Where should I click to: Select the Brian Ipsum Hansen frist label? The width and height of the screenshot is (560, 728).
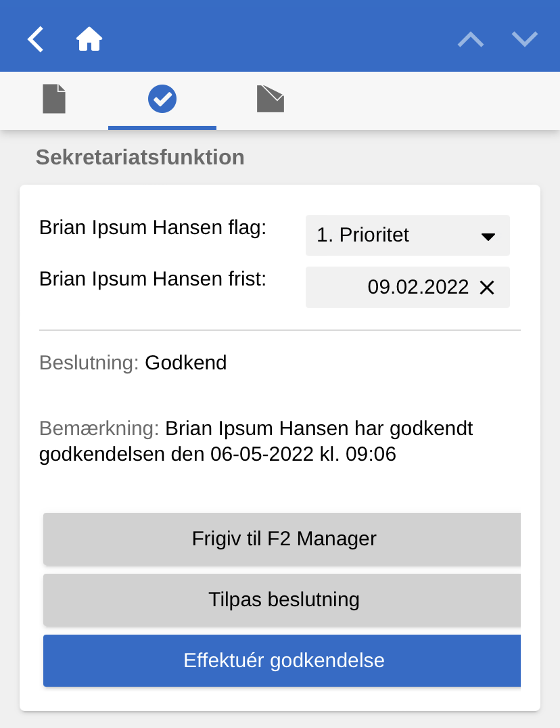pos(153,279)
